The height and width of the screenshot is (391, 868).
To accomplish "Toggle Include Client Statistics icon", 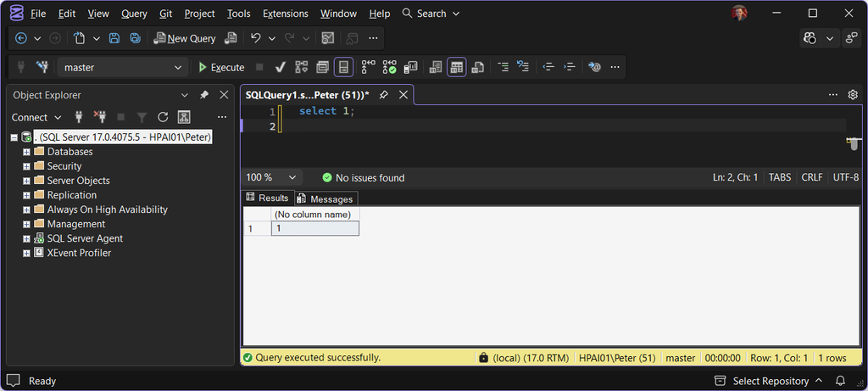I will (x=411, y=67).
